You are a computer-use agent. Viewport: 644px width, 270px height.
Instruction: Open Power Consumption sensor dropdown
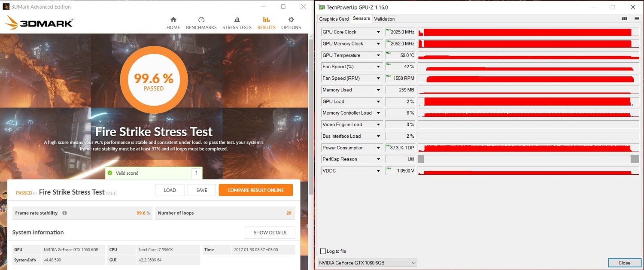tap(378, 148)
